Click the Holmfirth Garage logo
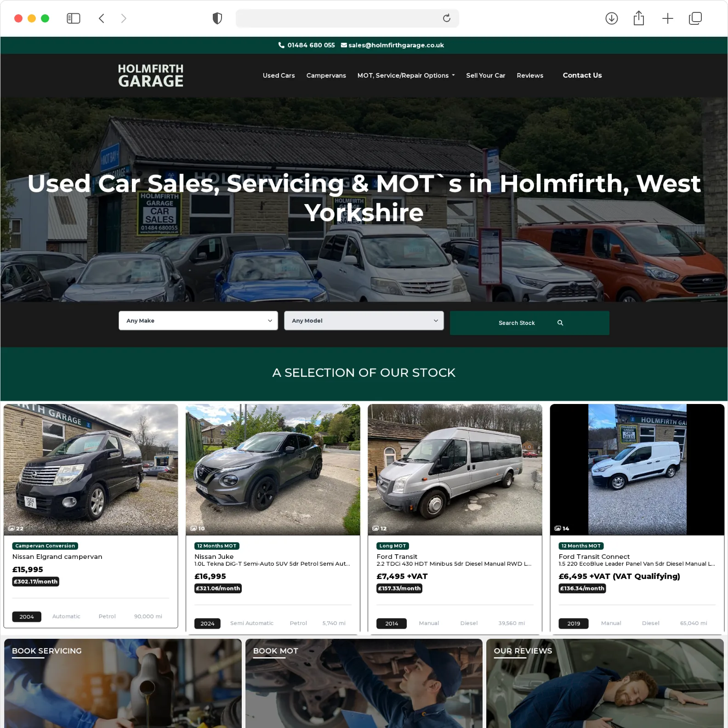The height and width of the screenshot is (728, 728). 151,75
